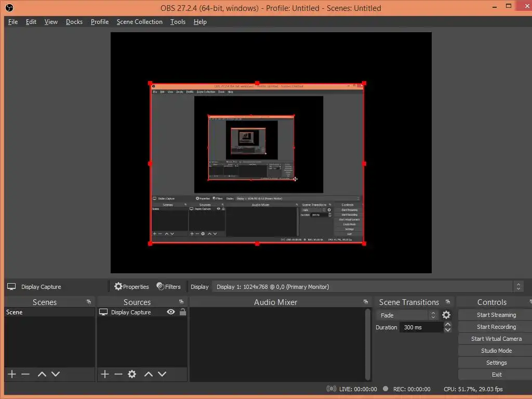Increase transition duration with up arrow
Viewport: 532px width, 399px height.
pyautogui.click(x=448, y=325)
